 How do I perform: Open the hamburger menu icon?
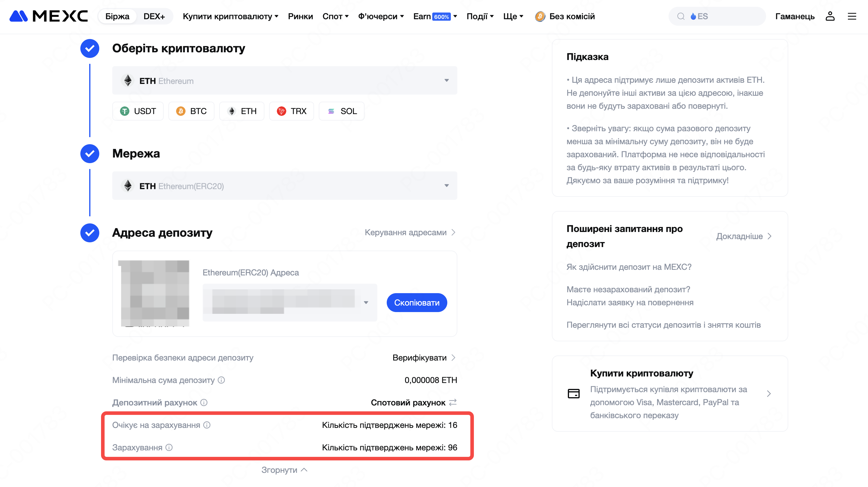click(x=852, y=16)
